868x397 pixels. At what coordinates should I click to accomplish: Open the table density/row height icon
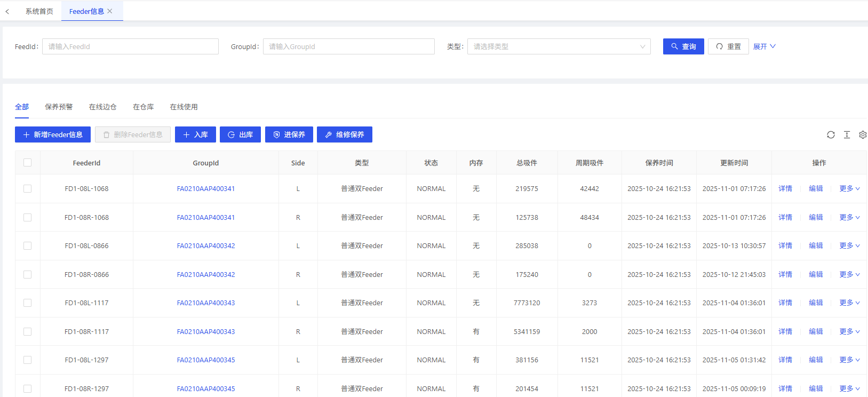pos(847,135)
